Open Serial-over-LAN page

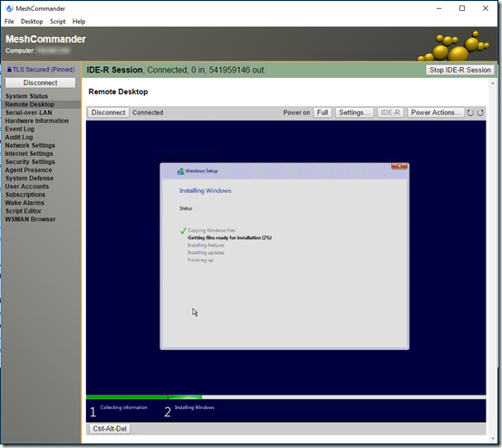(x=28, y=112)
